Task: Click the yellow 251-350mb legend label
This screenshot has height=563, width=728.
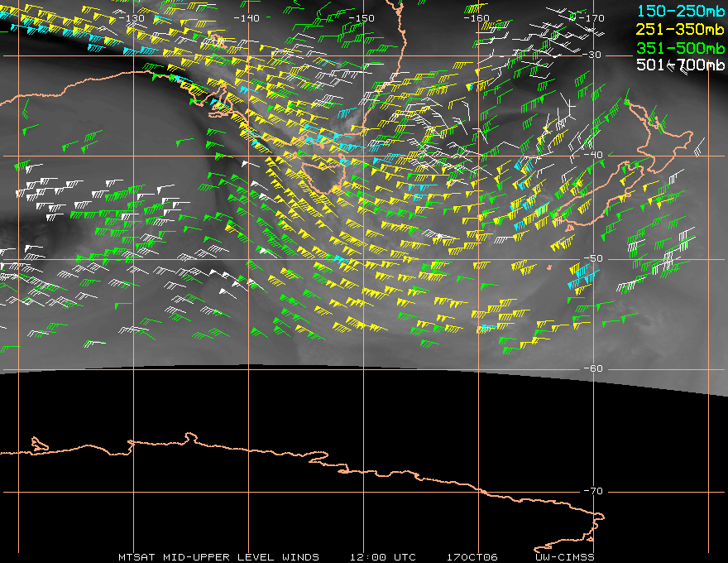Action: point(681,29)
